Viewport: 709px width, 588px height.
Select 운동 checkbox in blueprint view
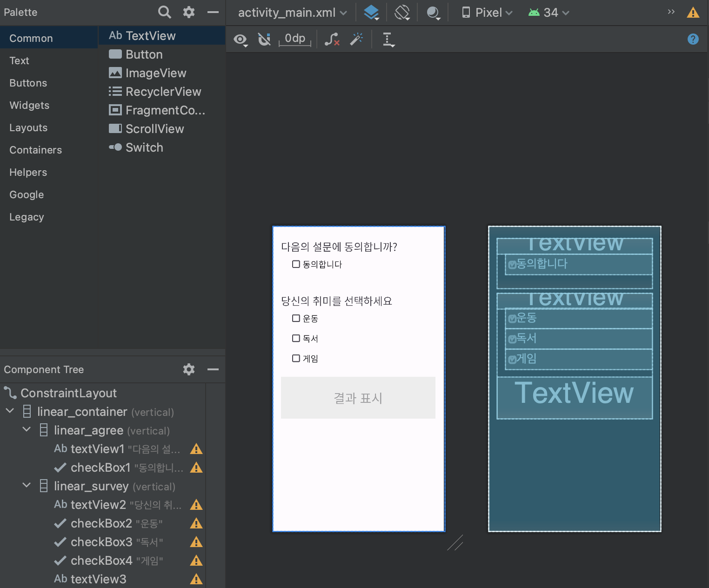[x=578, y=318]
